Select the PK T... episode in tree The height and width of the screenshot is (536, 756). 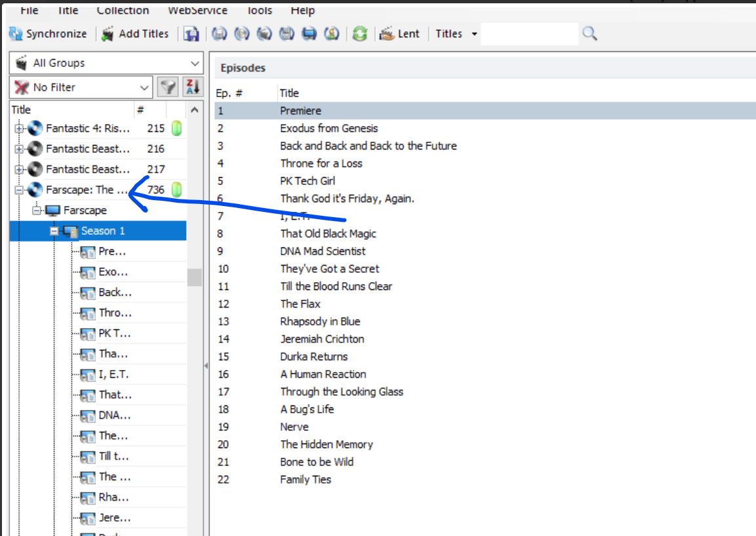tap(115, 333)
